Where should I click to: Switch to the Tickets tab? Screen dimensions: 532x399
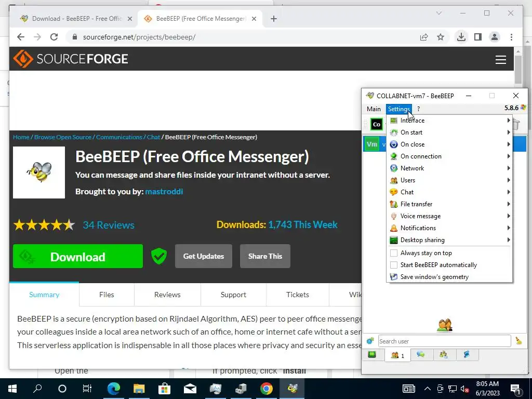click(298, 295)
